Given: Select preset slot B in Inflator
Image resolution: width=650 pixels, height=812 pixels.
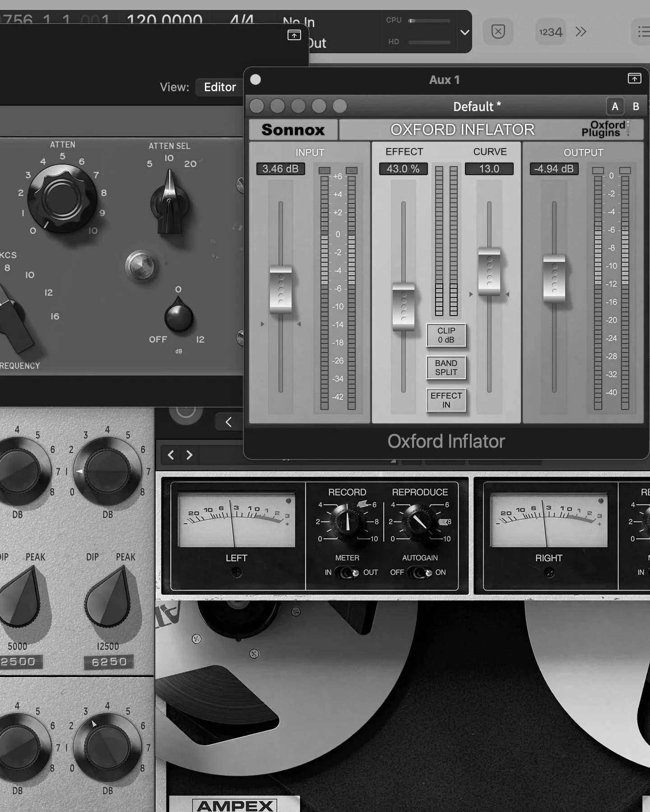Looking at the screenshot, I should click(x=636, y=107).
